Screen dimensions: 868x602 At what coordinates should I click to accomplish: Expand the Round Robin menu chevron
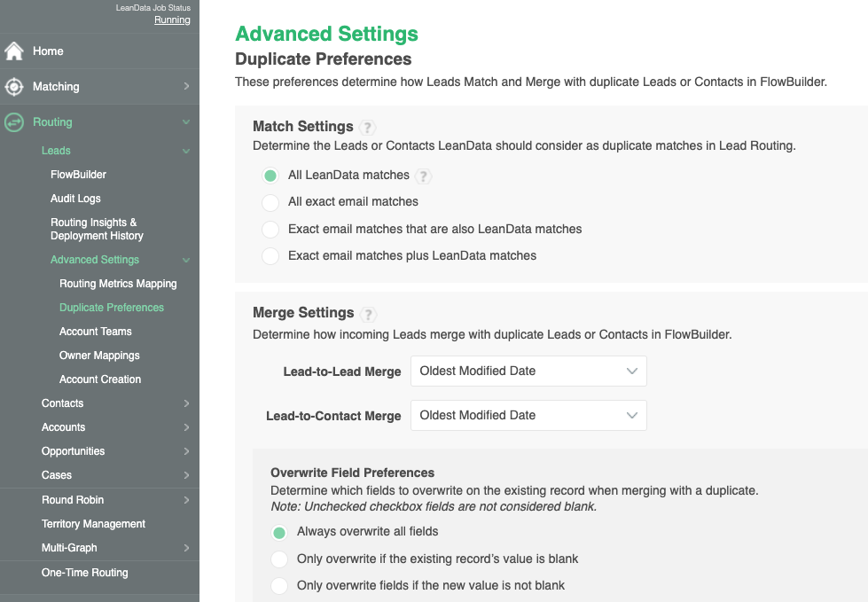tap(186, 500)
